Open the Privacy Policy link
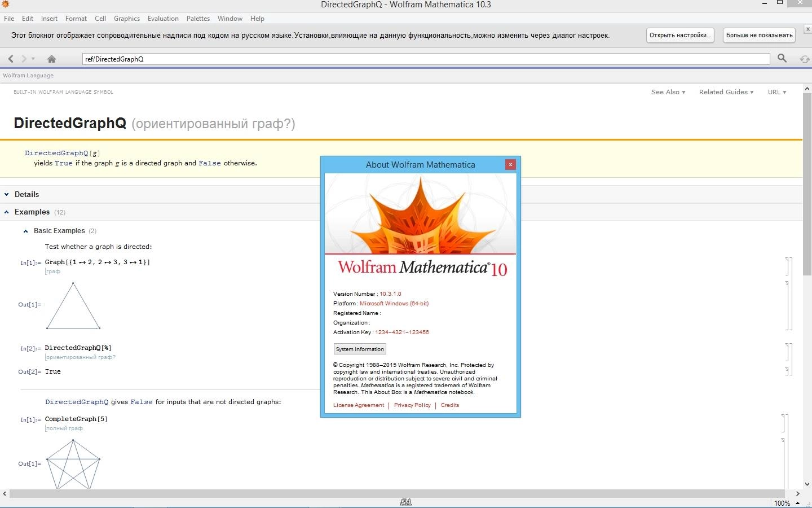Screen dimensions: 812x508 412,405
